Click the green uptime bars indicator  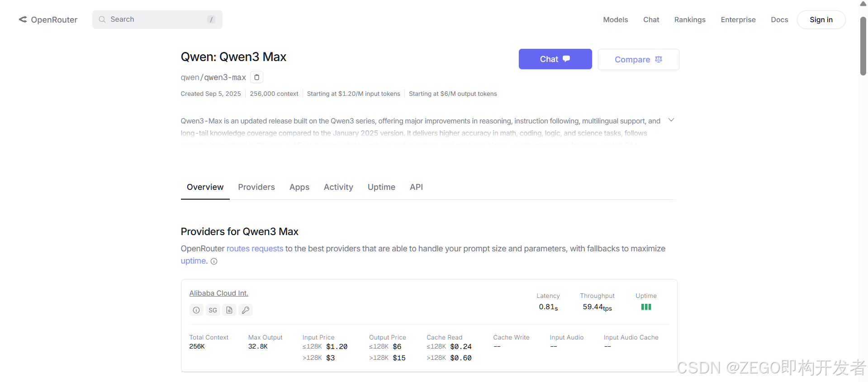click(646, 307)
